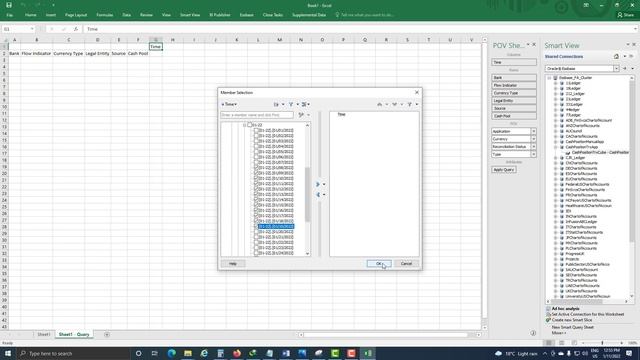This screenshot has height=360, width=640.
Task: Open the Formulas ribbon tab
Action: pyautogui.click(x=104, y=15)
